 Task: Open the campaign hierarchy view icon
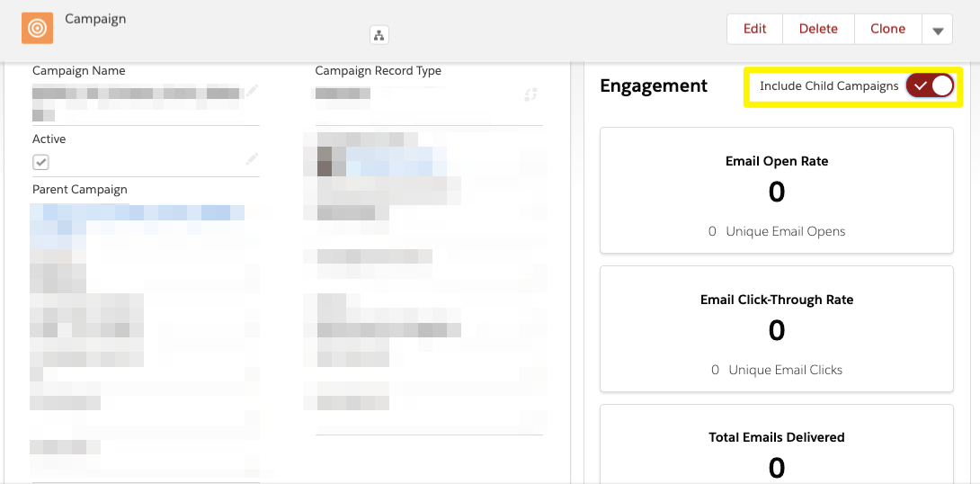379,35
